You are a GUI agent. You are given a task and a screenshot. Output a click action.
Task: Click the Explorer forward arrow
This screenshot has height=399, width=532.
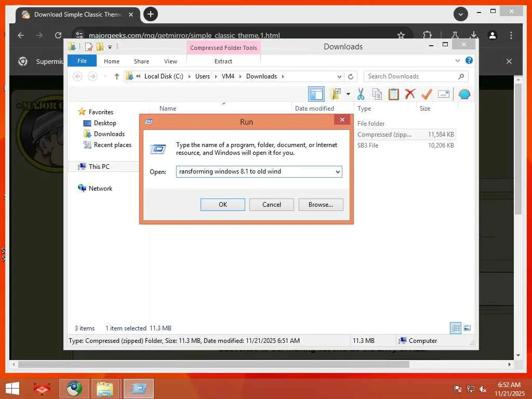92,76
